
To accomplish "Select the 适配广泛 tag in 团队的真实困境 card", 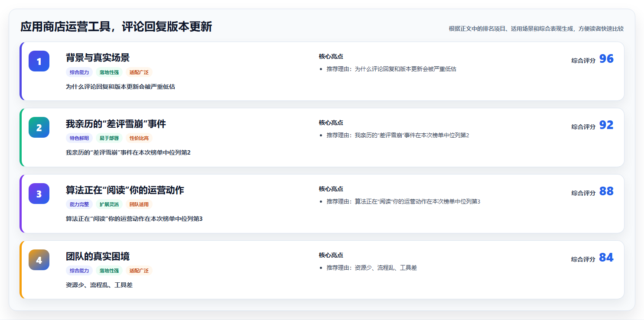I will tap(139, 271).
